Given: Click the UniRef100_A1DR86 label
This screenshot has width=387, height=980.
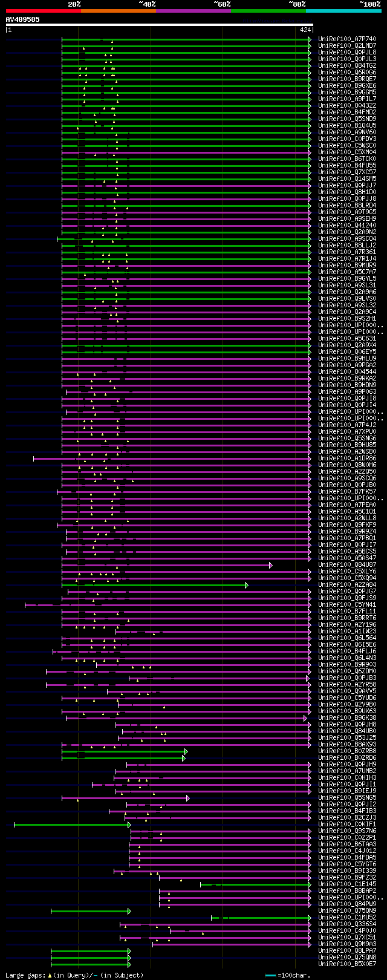Looking at the screenshot, I should tap(347, 458).
